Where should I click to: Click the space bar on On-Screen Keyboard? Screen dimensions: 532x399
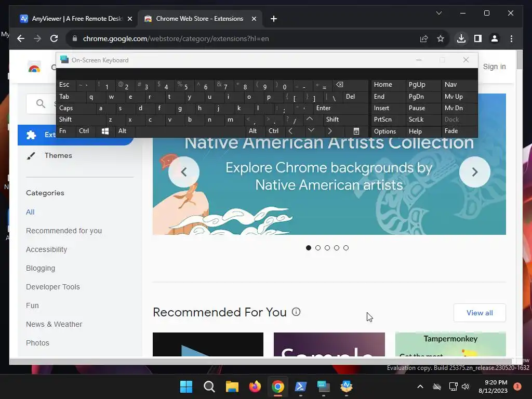coord(190,131)
